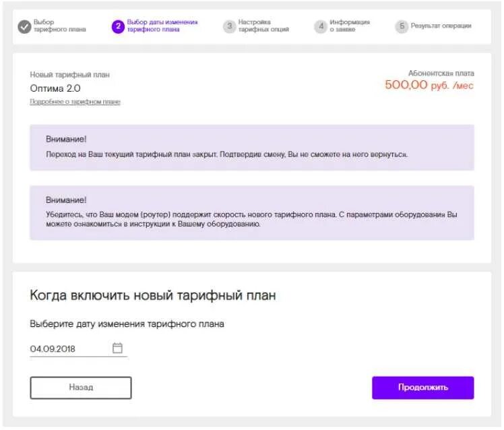
Task: Open 'Настройка тарифных опций' step label
Action: click(x=263, y=26)
